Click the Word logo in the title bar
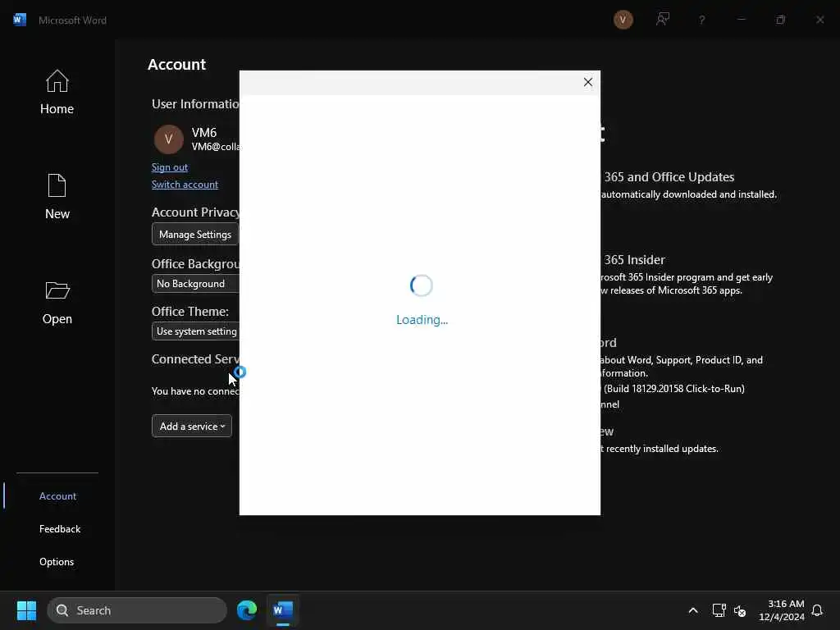The height and width of the screenshot is (630, 840). coord(20,20)
